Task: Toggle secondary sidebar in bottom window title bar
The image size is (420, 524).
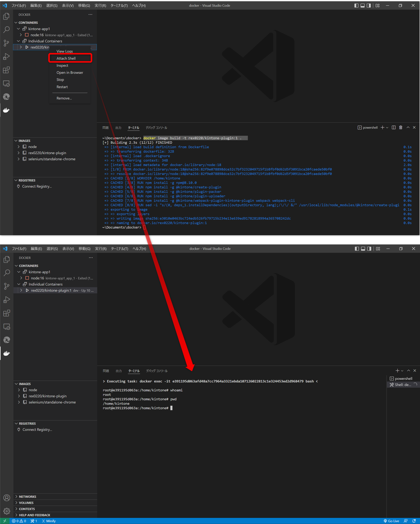Action: [x=369, y=249]
